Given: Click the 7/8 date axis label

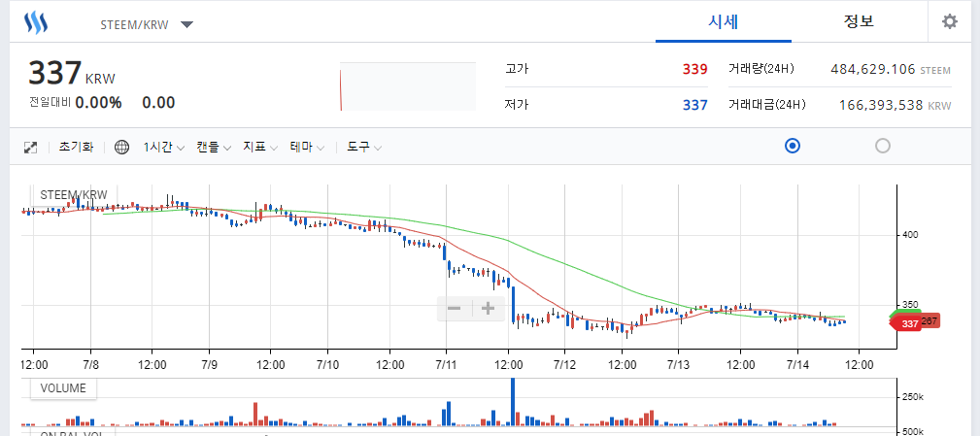Looking at the screenshot, I should click(91, 363).
